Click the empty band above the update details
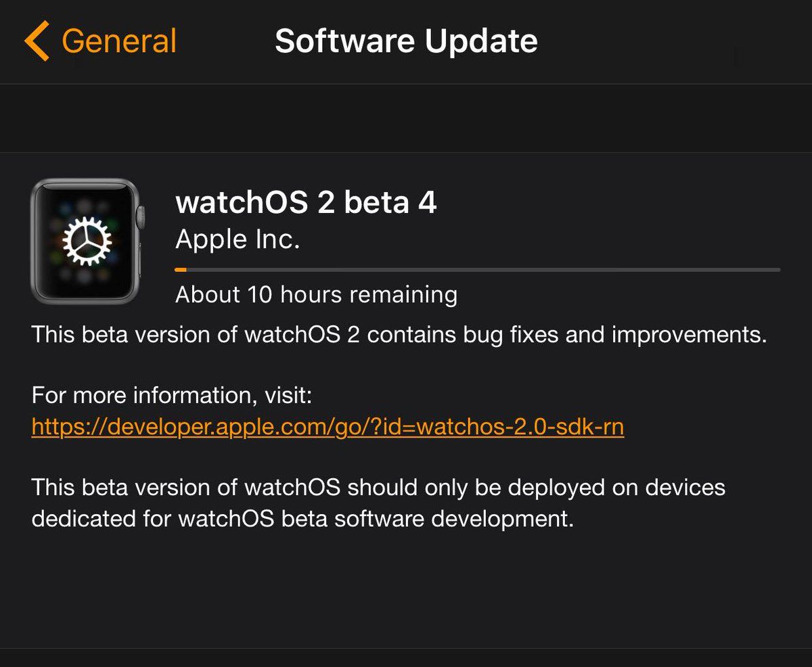Viewport: 812px width, 667px height. click(406, 118)
